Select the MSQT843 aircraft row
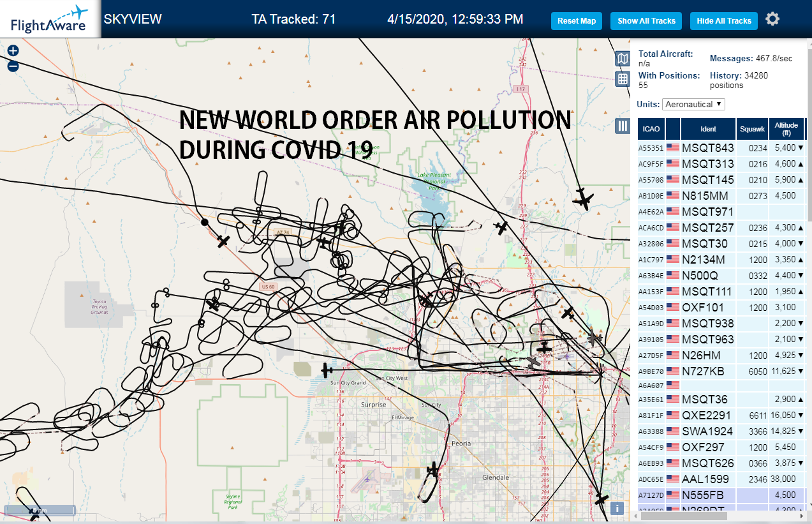The image size is (812, 524). coord(721,148)
